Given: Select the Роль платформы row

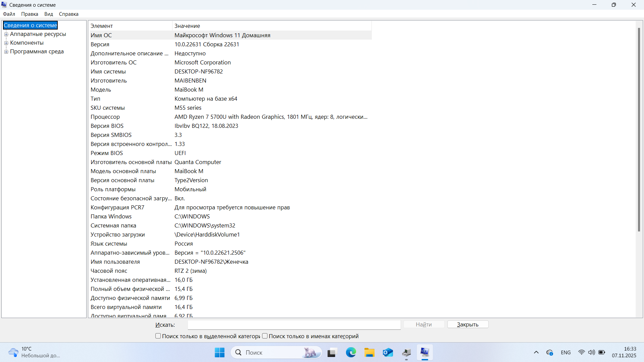Looking at the screenshot, I should pos(231,189).
